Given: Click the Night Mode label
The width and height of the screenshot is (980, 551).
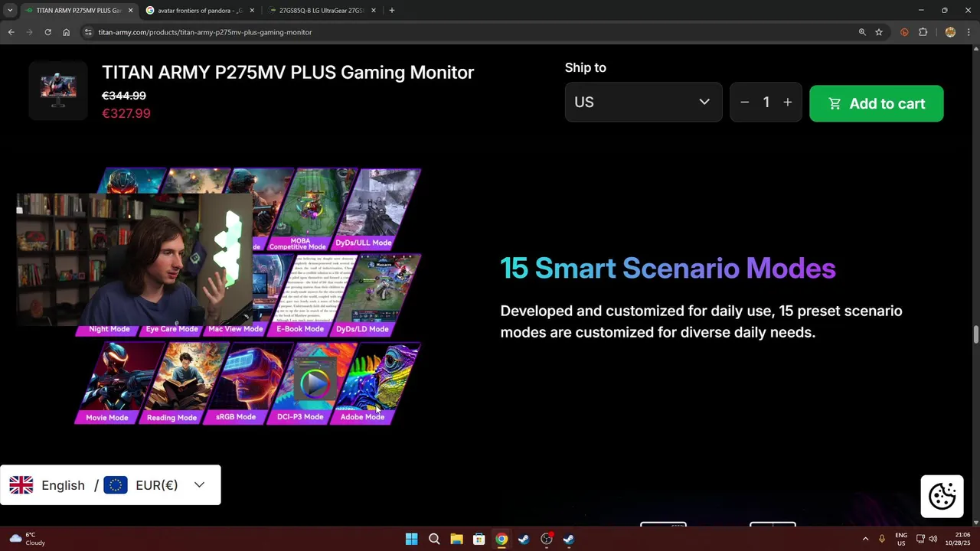Looking at the screenshot, I should (x=109, y=329).
